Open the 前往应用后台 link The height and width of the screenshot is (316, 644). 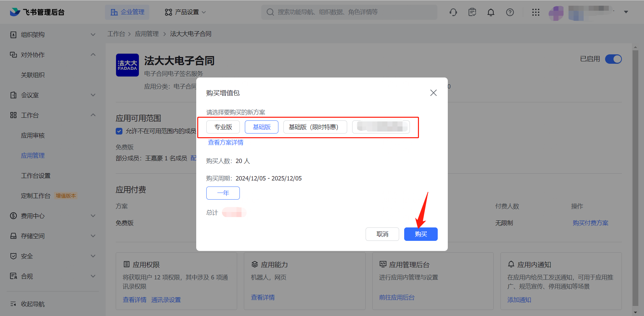(x=397, y=298)
